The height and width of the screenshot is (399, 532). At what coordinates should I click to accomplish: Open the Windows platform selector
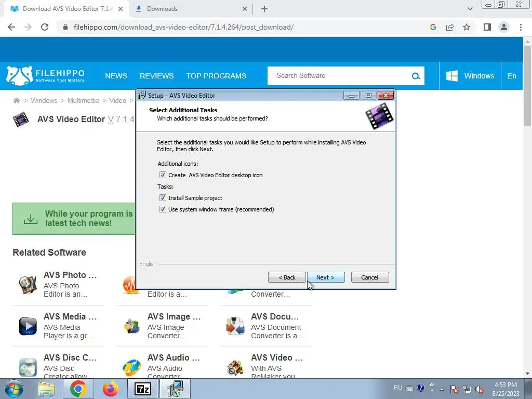(x=470, y=76)
